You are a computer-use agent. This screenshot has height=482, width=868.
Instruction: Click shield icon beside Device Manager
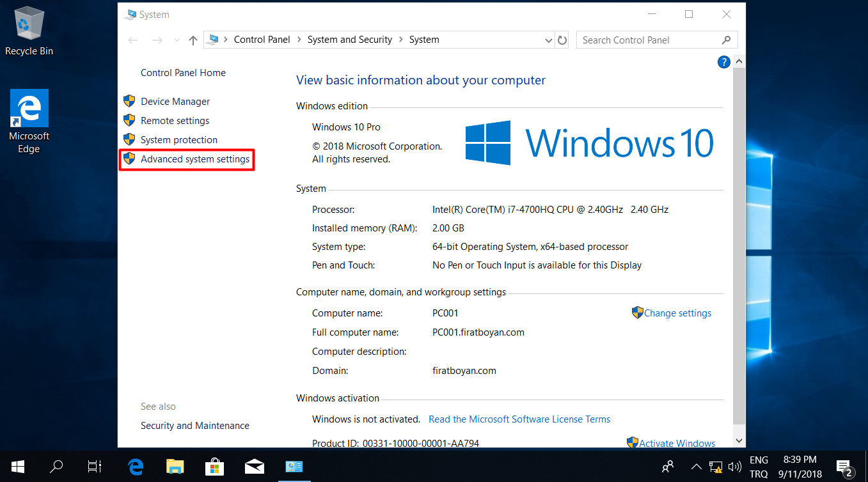click(129, 101)
